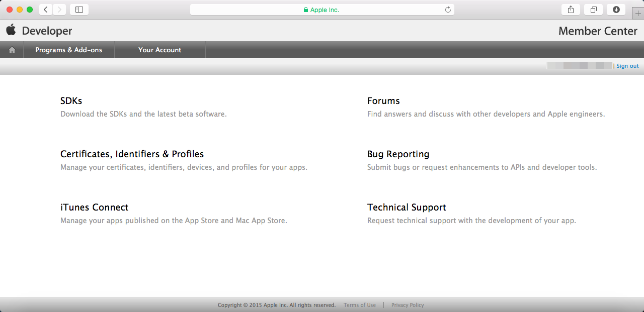
Task: Open the Privacy Policy link
Action: tap(408, 305)
